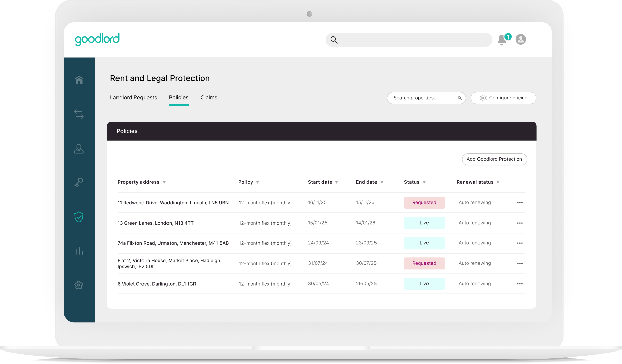Open the user profile avatar icon

pos(520,39)
